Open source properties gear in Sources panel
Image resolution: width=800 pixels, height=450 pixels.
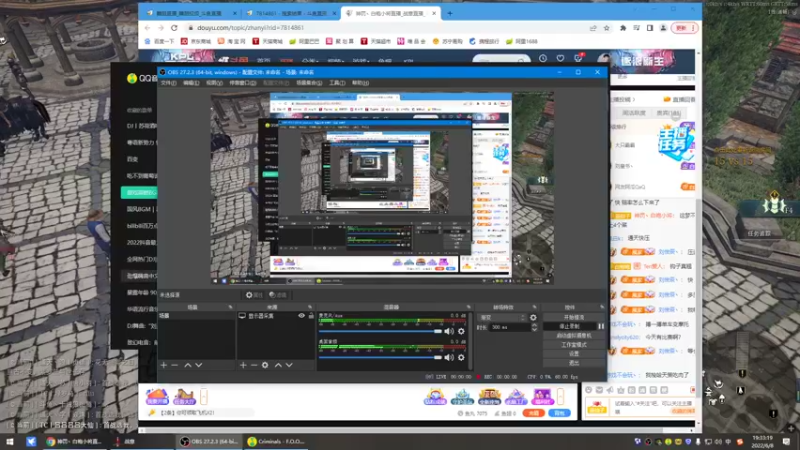click(265, 365)
